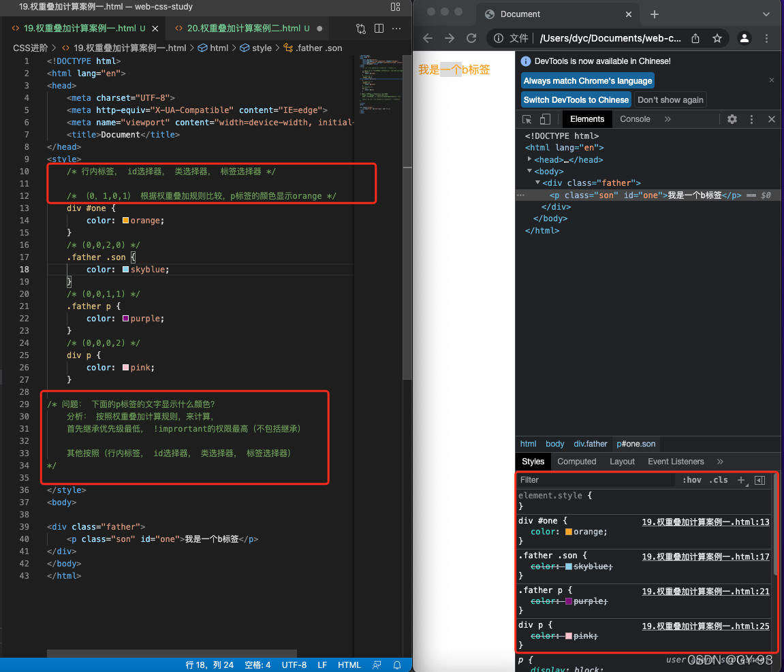Click the CSS进阶 breadcrumb
Image resolution: width=784 pixels, height=672 pixels.
point(30,48)
